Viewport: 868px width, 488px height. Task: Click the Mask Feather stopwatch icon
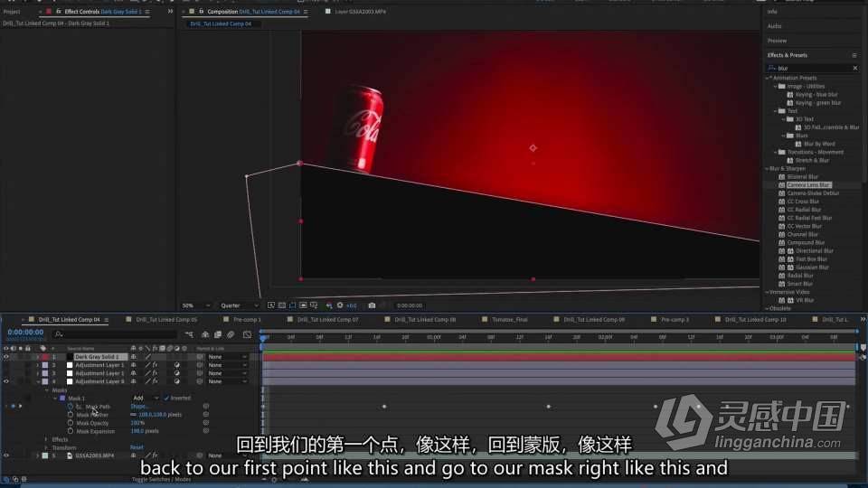coord(71,415)
